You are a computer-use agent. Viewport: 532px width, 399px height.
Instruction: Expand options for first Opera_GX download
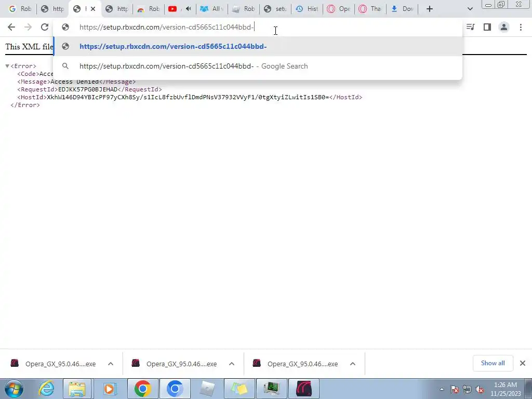pyautogui.click(x=111, y=364)
